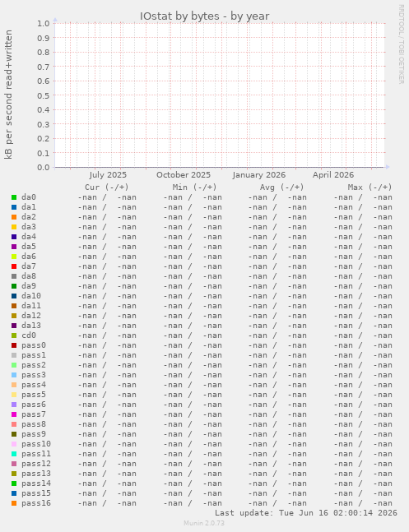Screen dimensions: 409x532
Task: Select the da9 legend label
Action: (29, 286)
